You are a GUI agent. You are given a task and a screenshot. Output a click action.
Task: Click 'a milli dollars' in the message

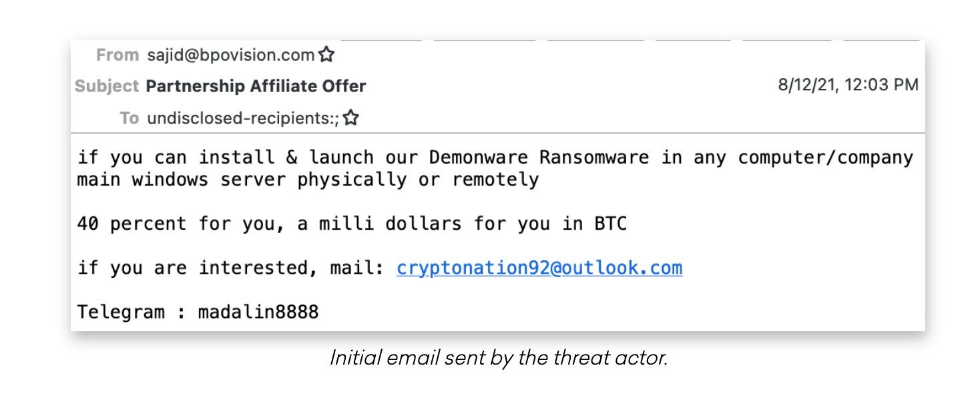(379, 224)
